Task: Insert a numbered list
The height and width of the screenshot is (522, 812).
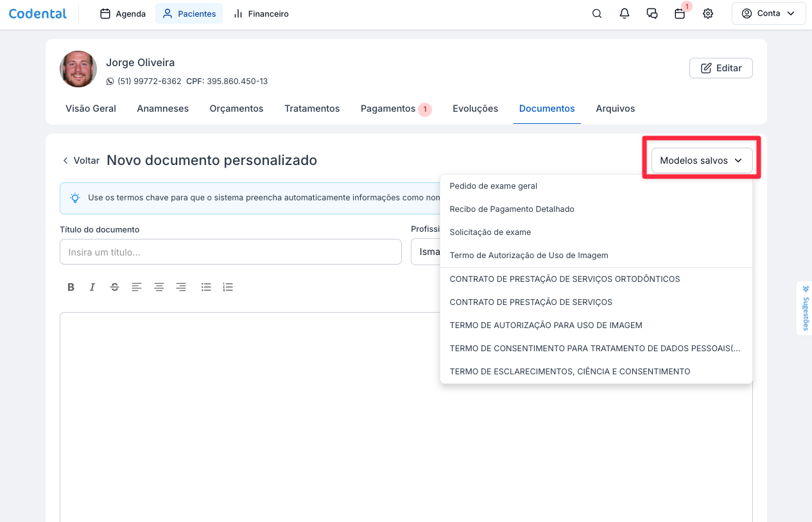Action: pos(228,287)
